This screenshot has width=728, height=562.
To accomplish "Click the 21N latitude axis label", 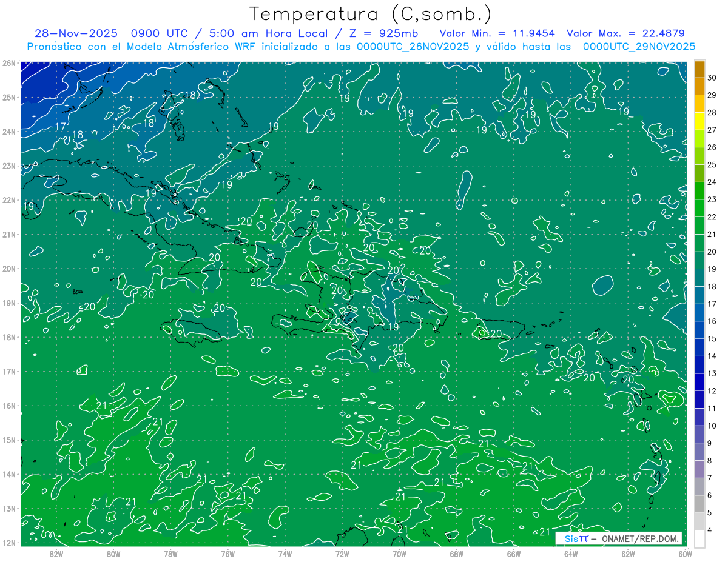I will (x=8, y=235).
